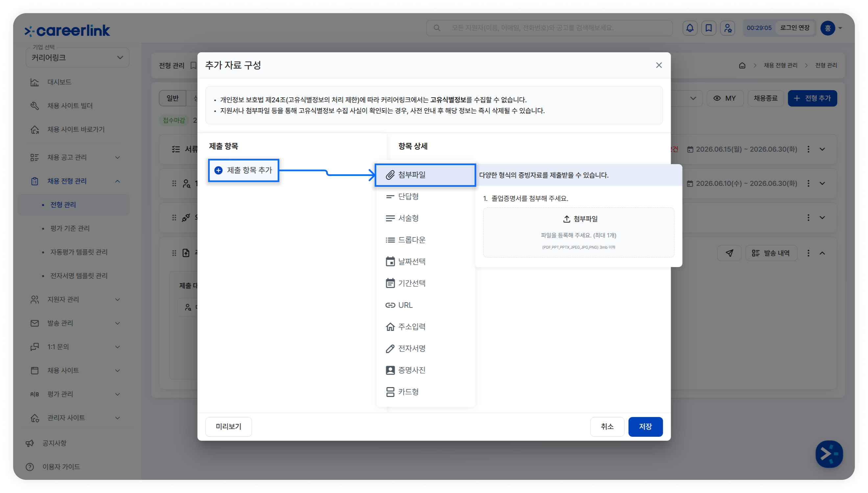Screen dimensions: 868x493
Task: Click the 로그인 연장 button
Action: (x=795, y=28)
